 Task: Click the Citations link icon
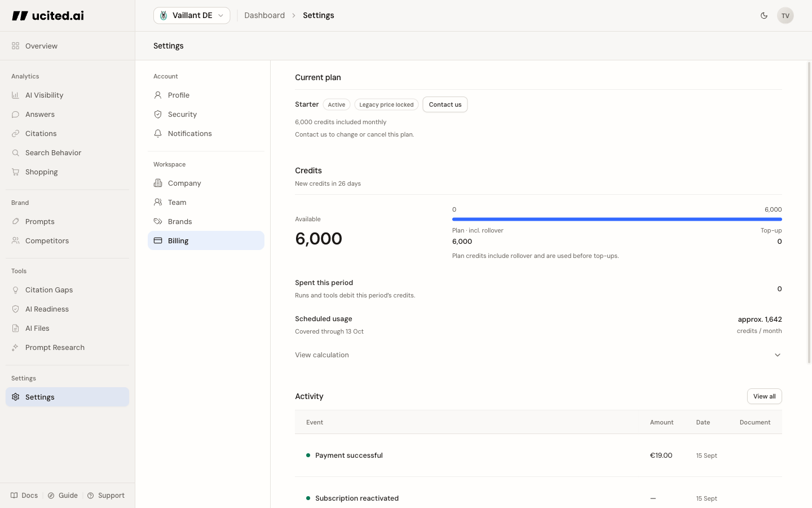click(15, 133)
